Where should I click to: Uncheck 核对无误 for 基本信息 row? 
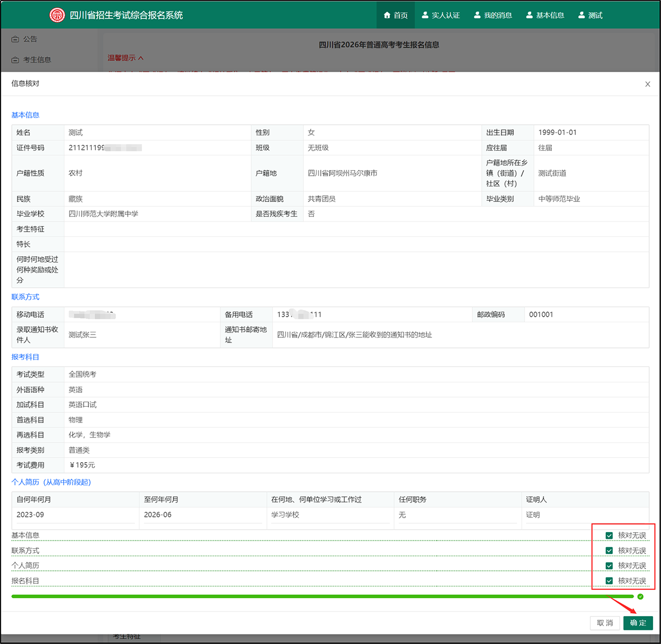(609, 535)
